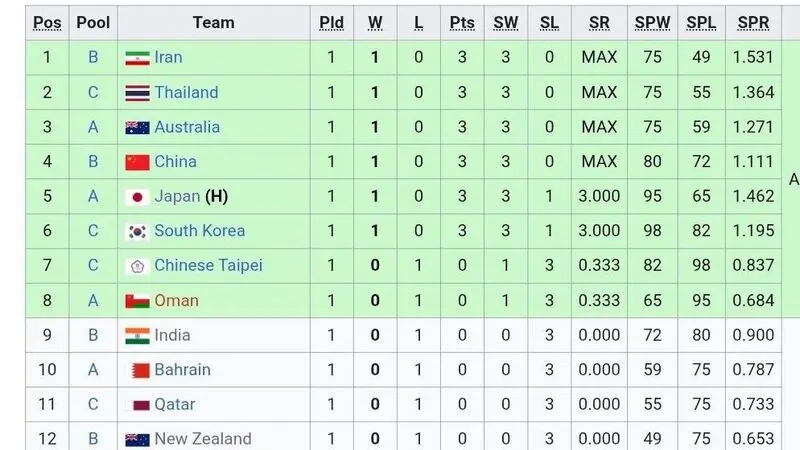800x450 pixels.
Task: Open the Qatar team link
Action: [x=174, y=405]
